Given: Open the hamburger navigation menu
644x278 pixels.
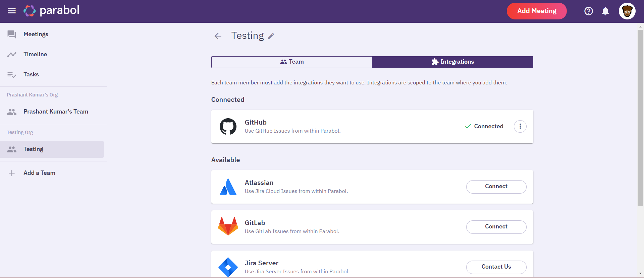Looking at the screenshot, I should (12, 11).
